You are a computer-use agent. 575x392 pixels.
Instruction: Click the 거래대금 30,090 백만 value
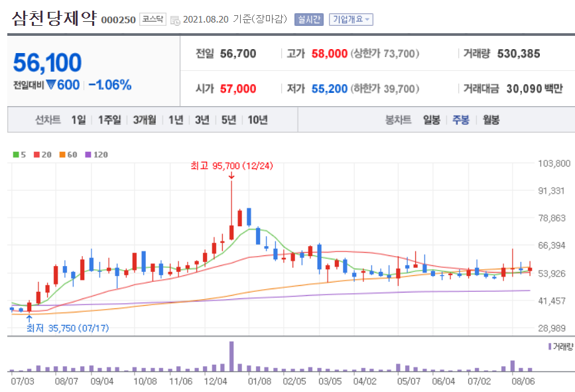tap(535, 89)
